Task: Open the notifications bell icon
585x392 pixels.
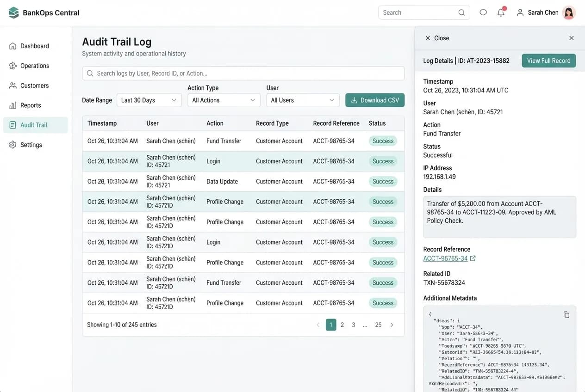Action: tap(501, 12)
